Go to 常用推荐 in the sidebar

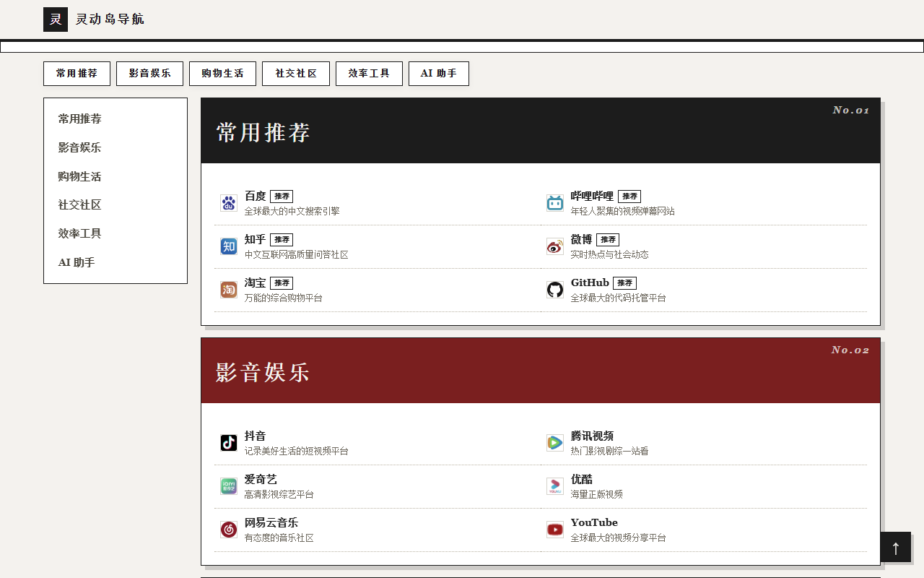tap(80, 118)
